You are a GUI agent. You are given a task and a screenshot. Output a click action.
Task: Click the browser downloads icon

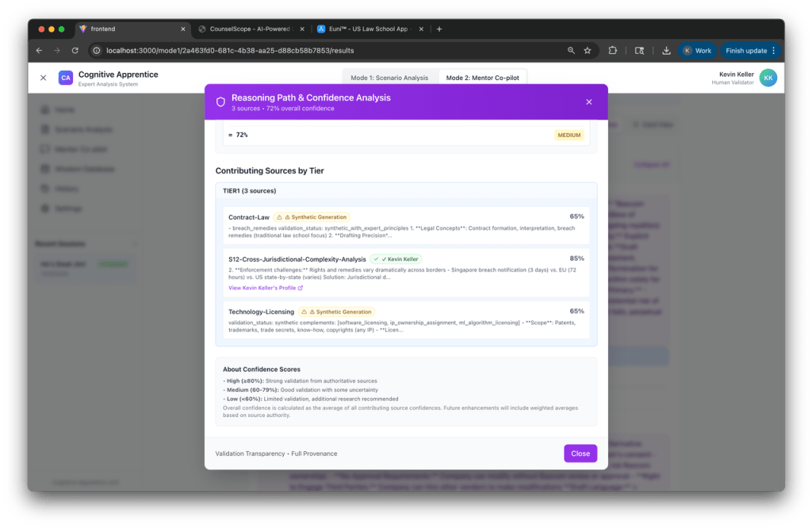click(666, 51)
